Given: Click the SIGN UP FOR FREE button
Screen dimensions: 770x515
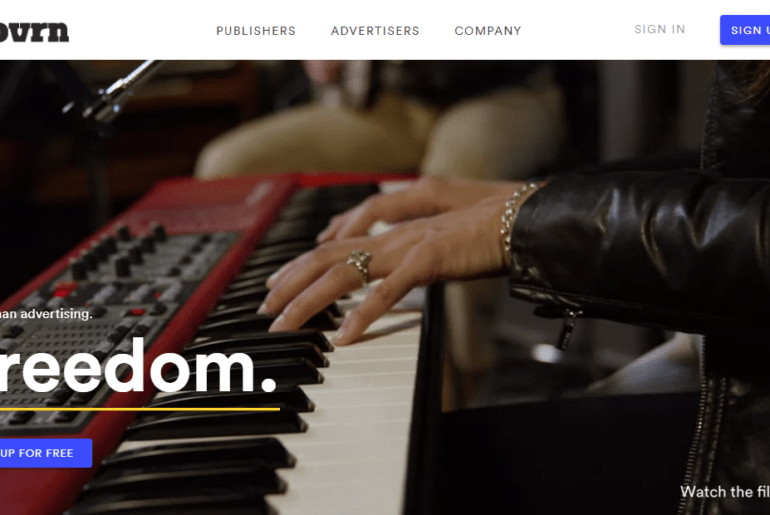Looking at the screenshot, I should tap(46, 453).
